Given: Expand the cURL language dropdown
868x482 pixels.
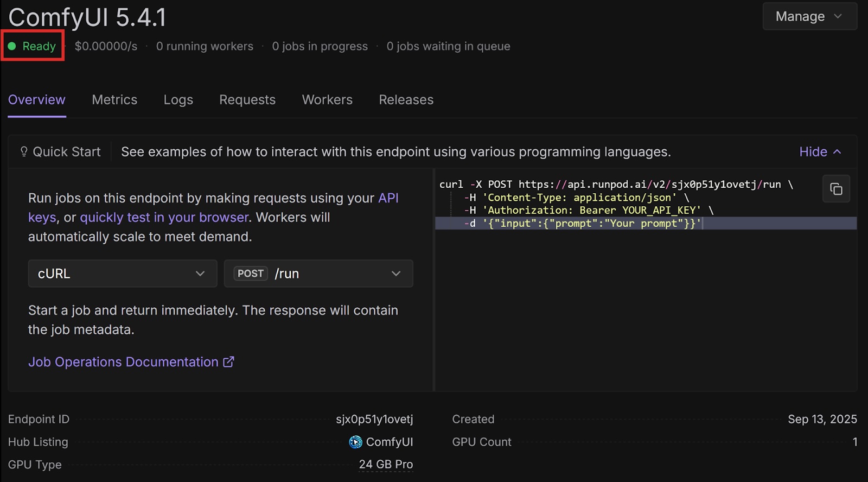Looking at the screenshot, I should point(123,274).
